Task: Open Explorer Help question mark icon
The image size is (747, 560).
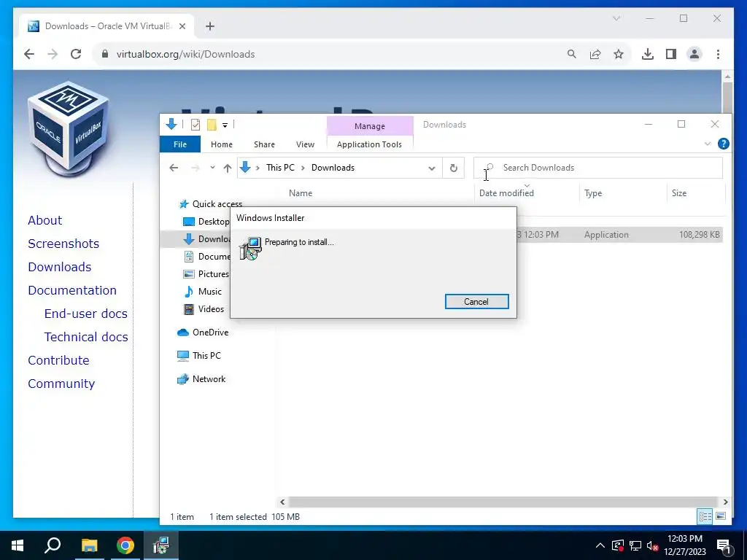Action: tap(723, 144)
